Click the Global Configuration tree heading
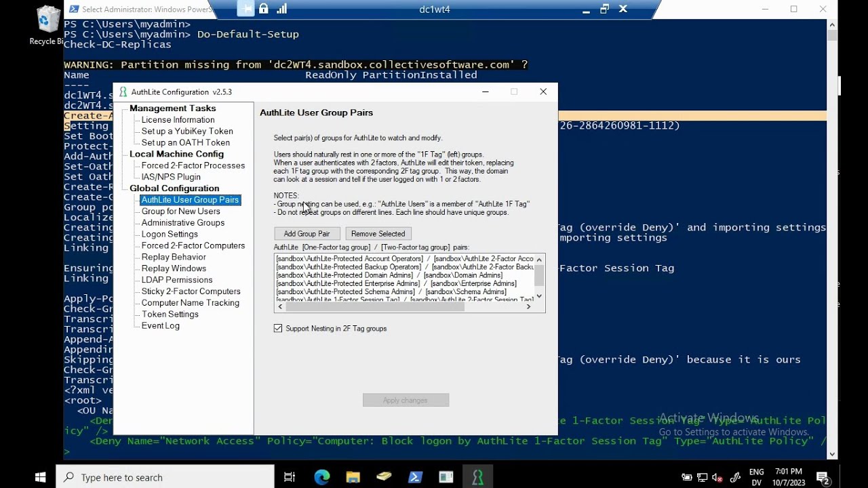The width and height of the screenshot is (868, 488). (174, 188)
